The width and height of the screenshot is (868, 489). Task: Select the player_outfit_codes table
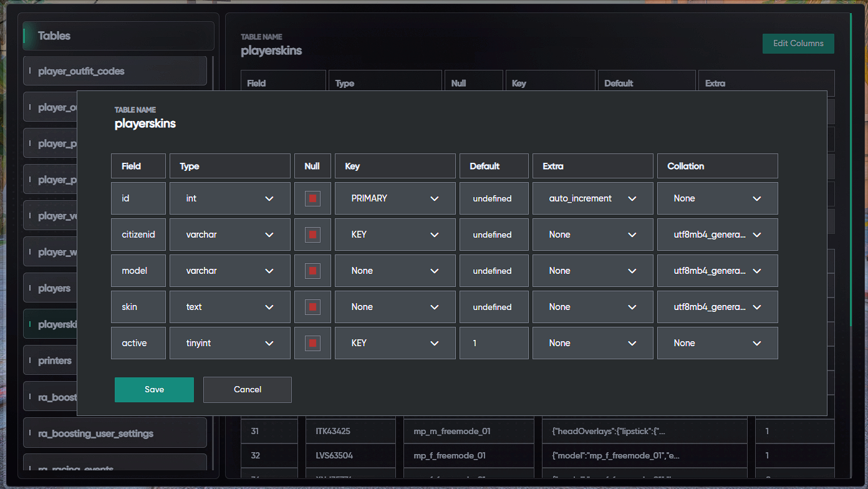point(115,71)
